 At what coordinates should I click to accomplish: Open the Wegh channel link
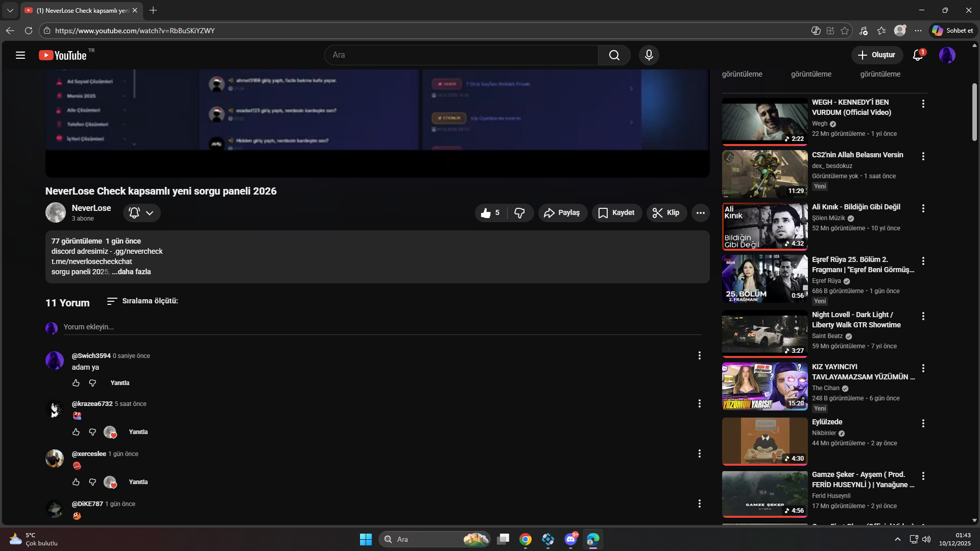820,124
